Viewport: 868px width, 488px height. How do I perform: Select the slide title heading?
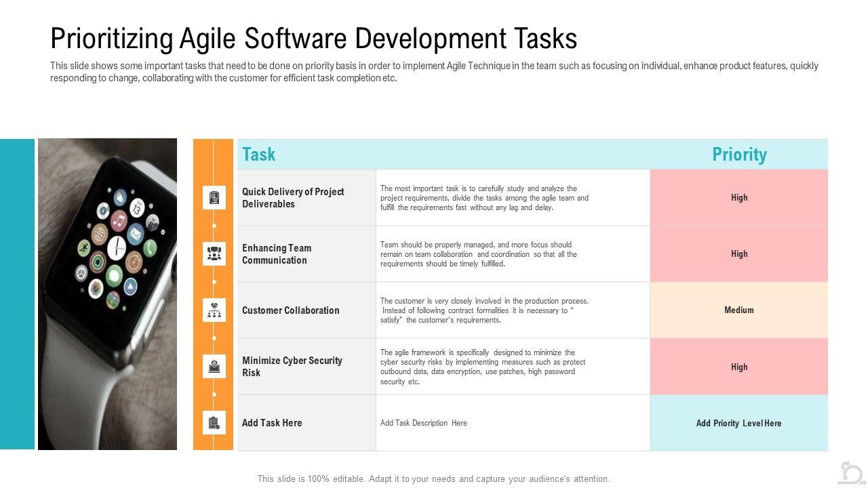click(x=313, y=39)
